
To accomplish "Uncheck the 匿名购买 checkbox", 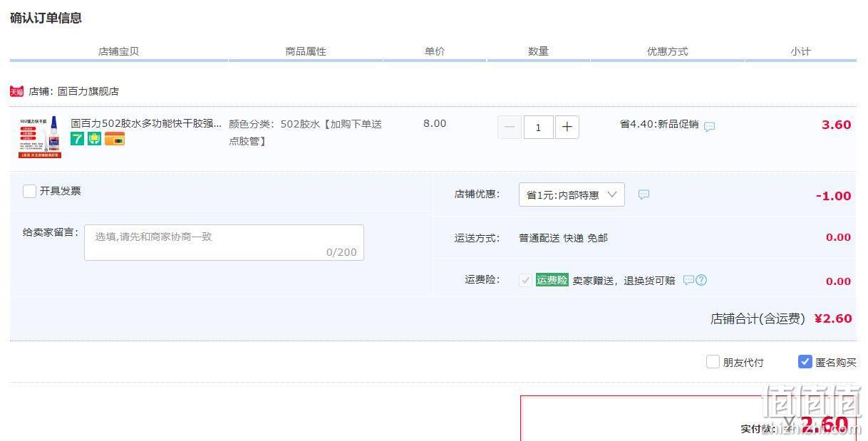I will click(805, 362).
